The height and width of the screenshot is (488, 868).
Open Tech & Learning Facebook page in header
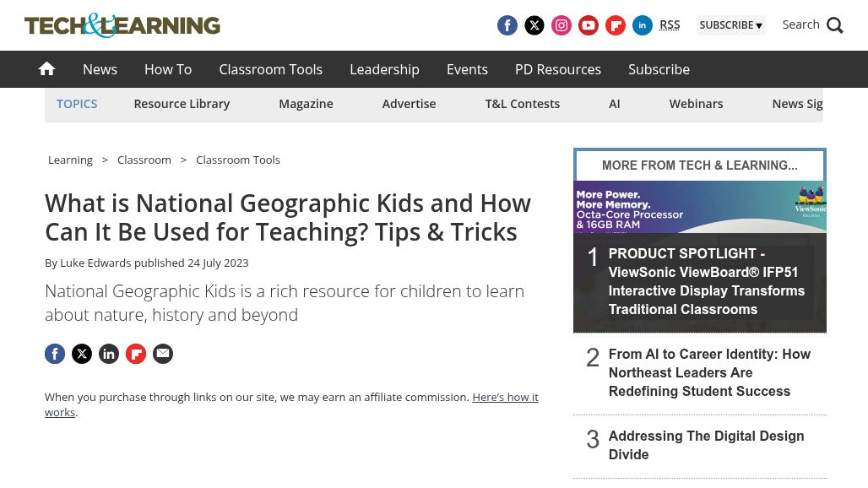click(x=507, y=25)
